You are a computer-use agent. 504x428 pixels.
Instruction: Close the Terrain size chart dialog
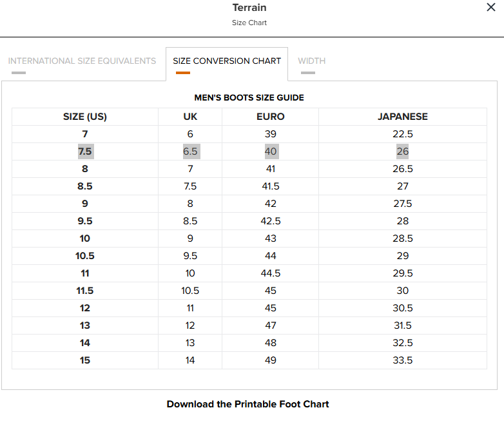click(x=490, y=8)
